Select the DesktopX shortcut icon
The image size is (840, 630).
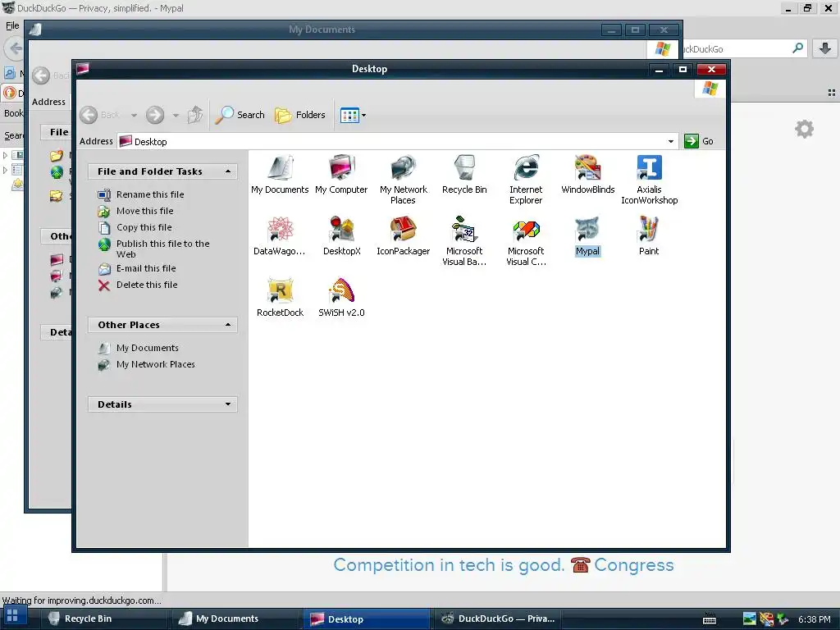point(341,236)
